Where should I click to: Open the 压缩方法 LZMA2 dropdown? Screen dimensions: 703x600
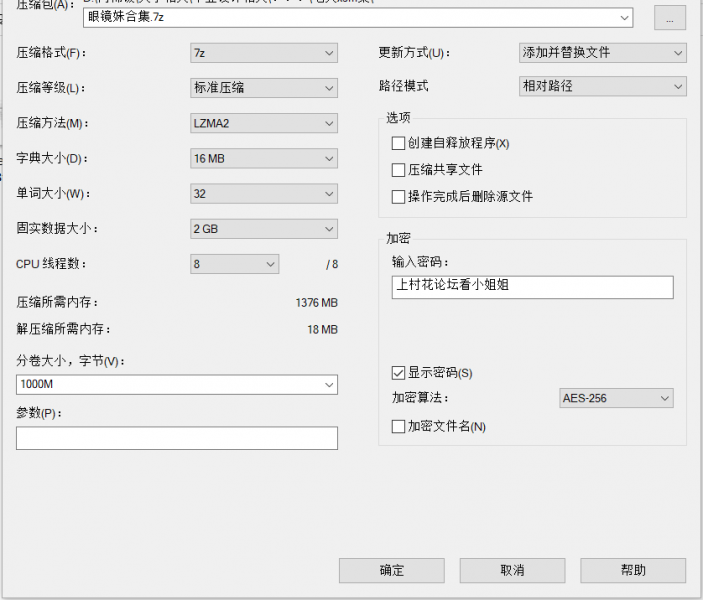[x=264, y=124]
